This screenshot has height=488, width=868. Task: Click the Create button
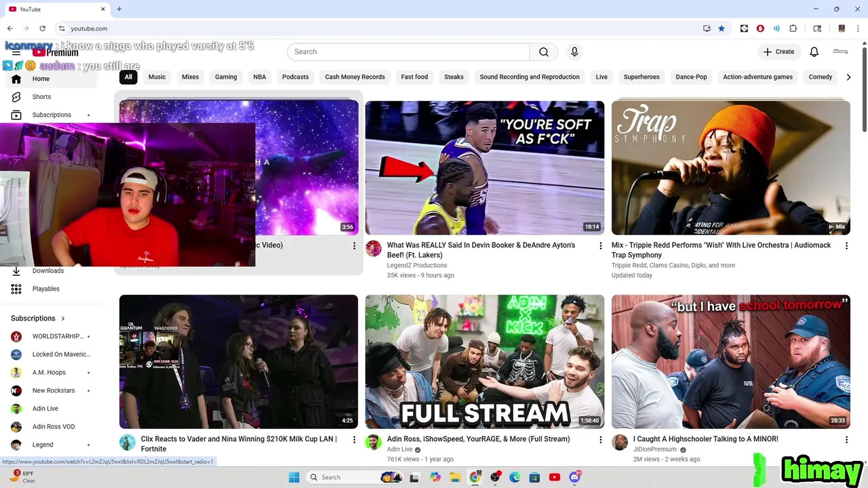point(779,52)
